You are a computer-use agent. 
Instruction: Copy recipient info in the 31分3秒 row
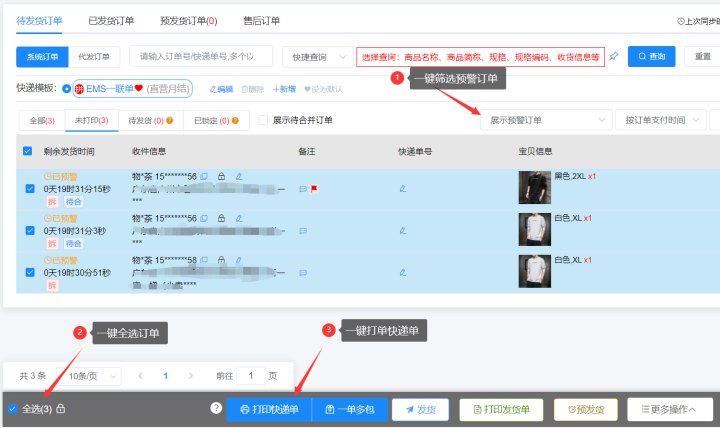(204, 219)
